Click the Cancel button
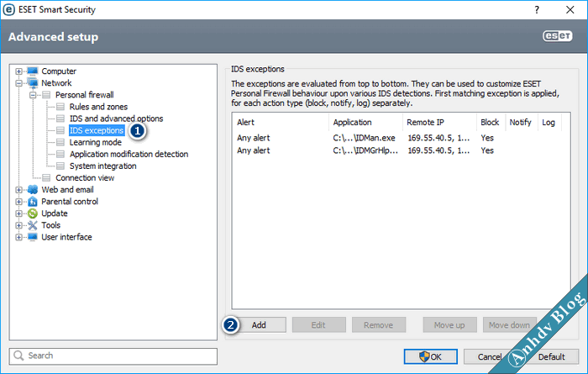 pyautogui.click(x=490, y=356)
